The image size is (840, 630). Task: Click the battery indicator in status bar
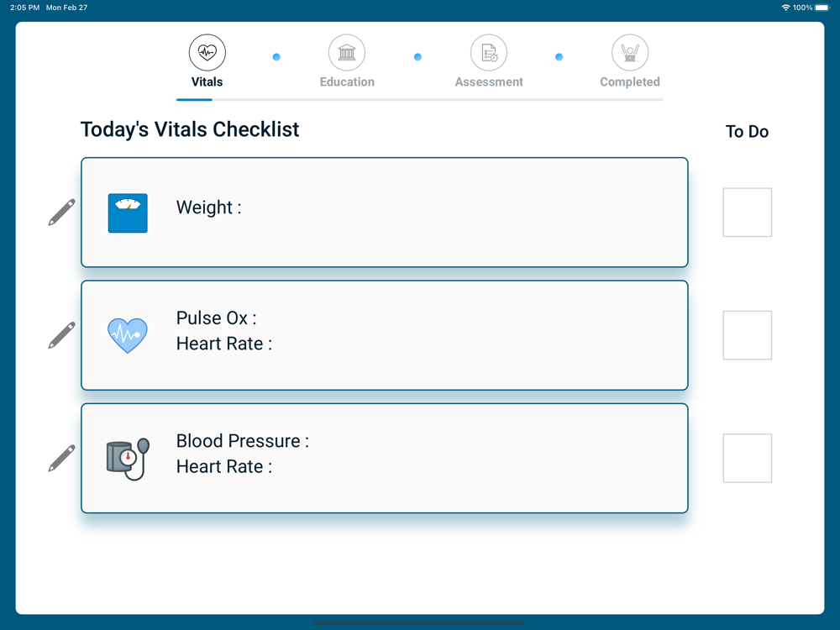(822, 8)
